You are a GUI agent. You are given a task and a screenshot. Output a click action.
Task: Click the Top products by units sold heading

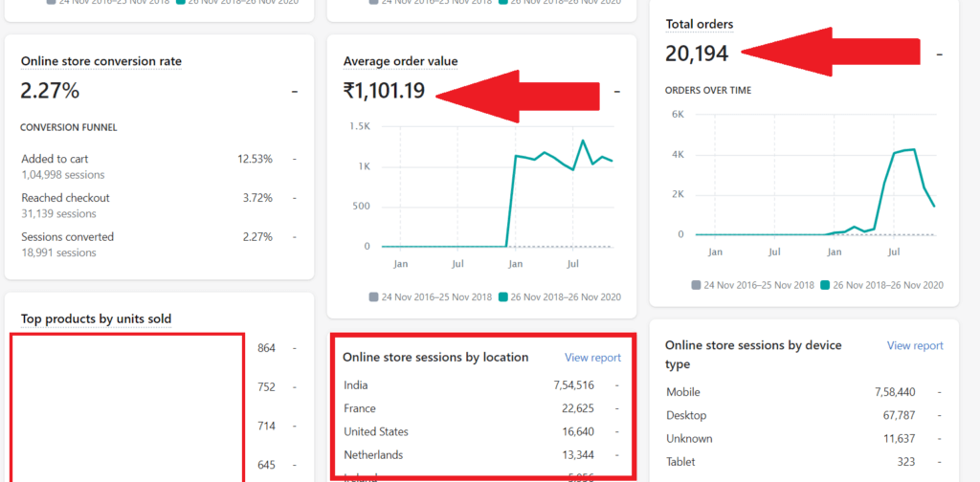pos(96,318)
